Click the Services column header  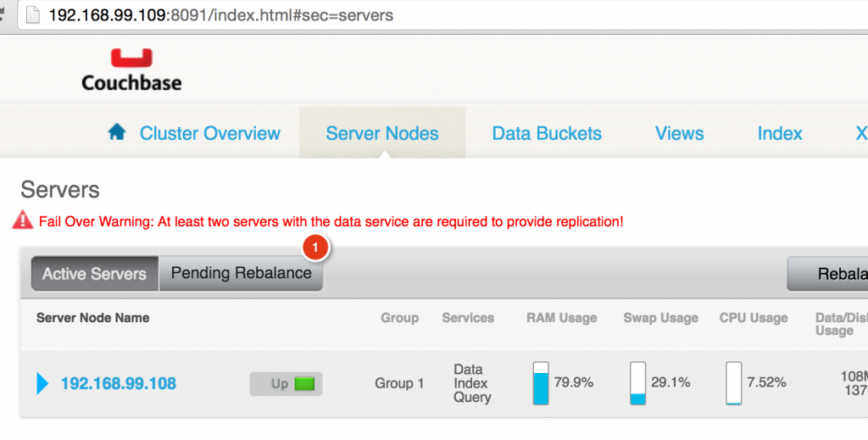[468, 318]
